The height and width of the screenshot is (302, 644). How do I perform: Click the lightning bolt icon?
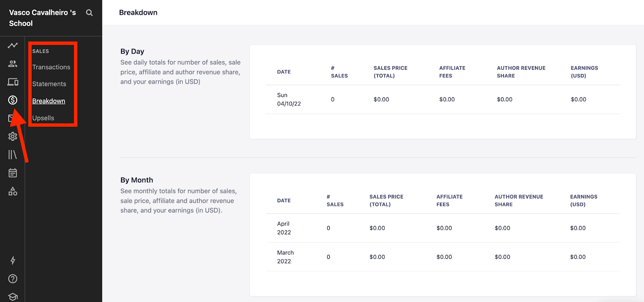click(12, 261)
